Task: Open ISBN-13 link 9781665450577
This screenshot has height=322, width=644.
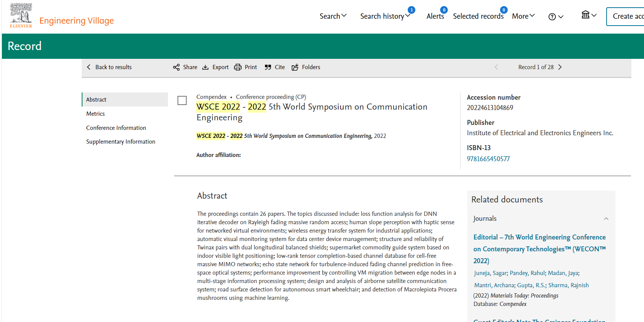Action: tap(488, 159)
